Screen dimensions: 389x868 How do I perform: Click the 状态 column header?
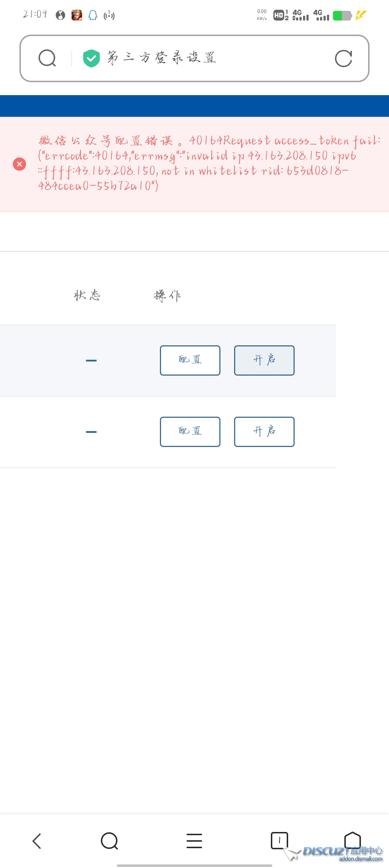(x=87, y=295)
